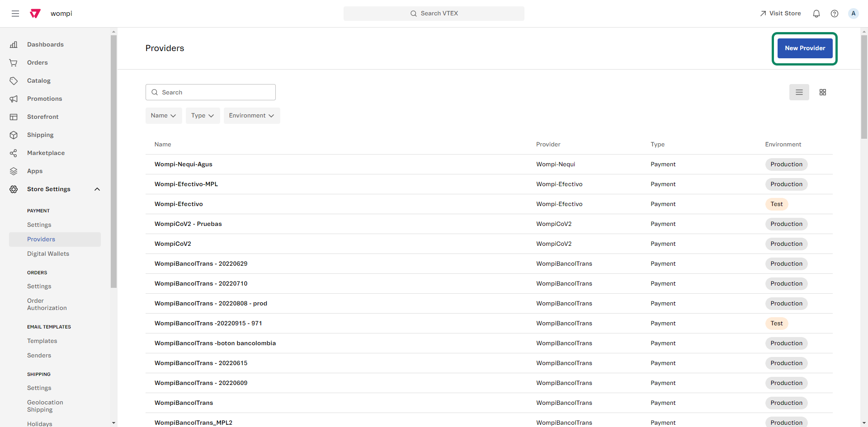Click the Dashboards chart icon
This screenshot has height=427, width=868.
pos(14,44)
